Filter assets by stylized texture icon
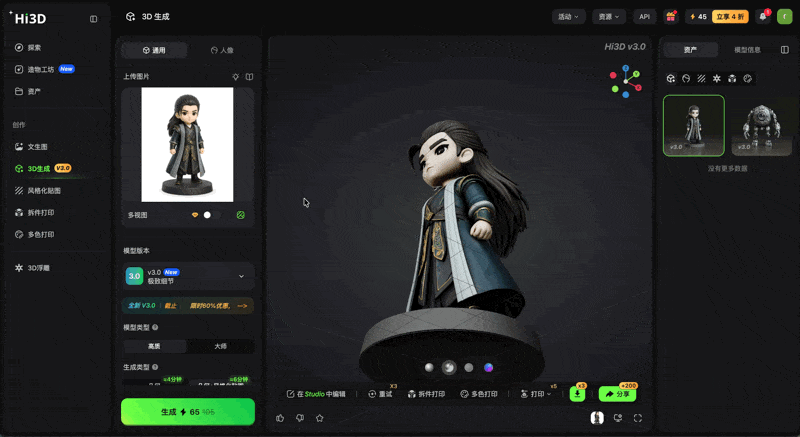This screenshot has height=437, width=800. coord(702,79)
